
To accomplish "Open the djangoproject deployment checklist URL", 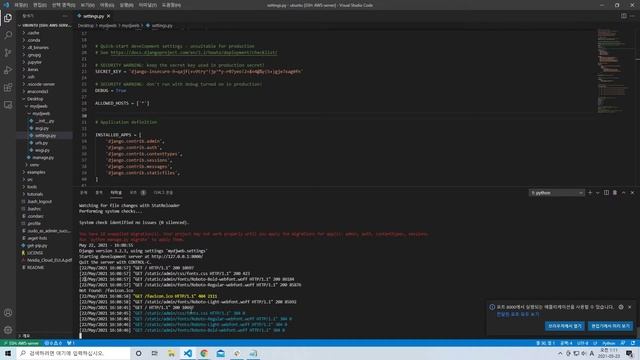I will (194, 52).
